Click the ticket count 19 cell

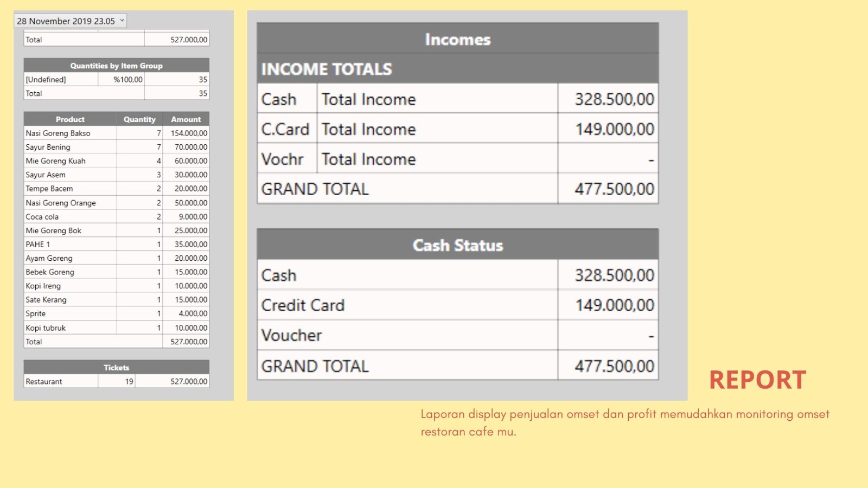(117, 382)
